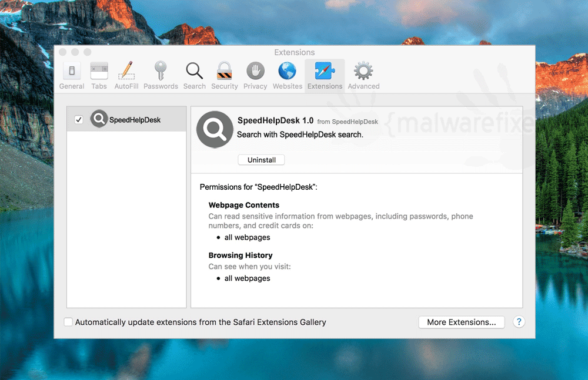The width and height of the screenshot is (588, 380).
Task: Click 'all webpages' under Webpage Contents
Action: [247, 237]
